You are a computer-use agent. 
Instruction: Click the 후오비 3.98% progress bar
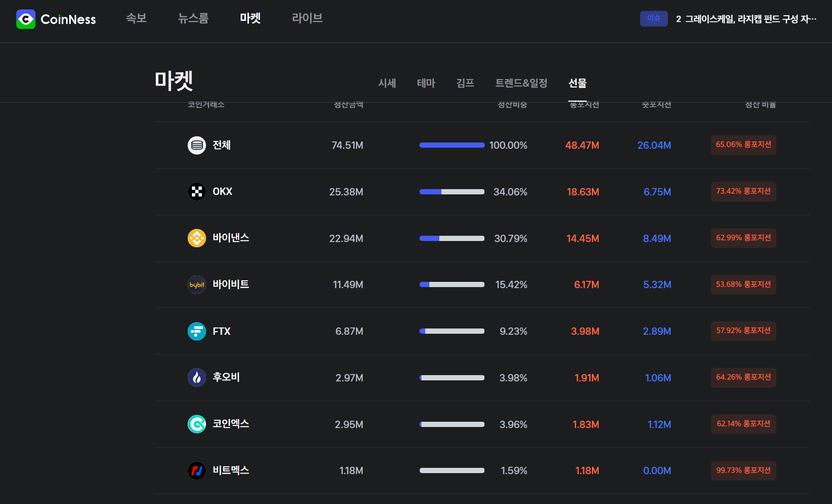[452, 378]
